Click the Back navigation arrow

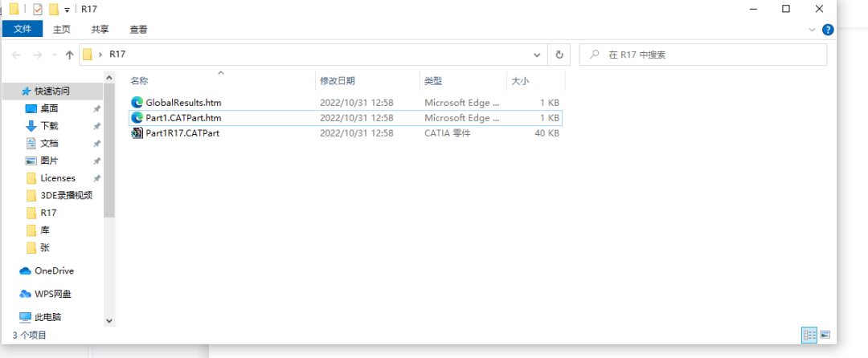coord(17,55)
